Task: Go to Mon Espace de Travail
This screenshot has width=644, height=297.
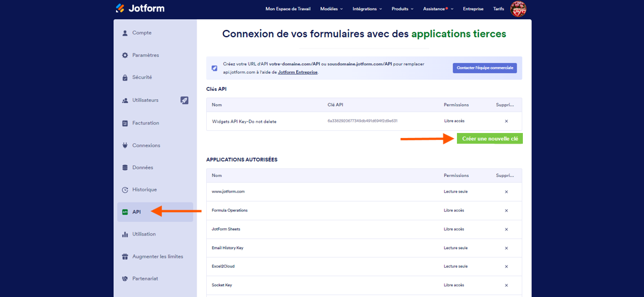Action: point(288,8)
